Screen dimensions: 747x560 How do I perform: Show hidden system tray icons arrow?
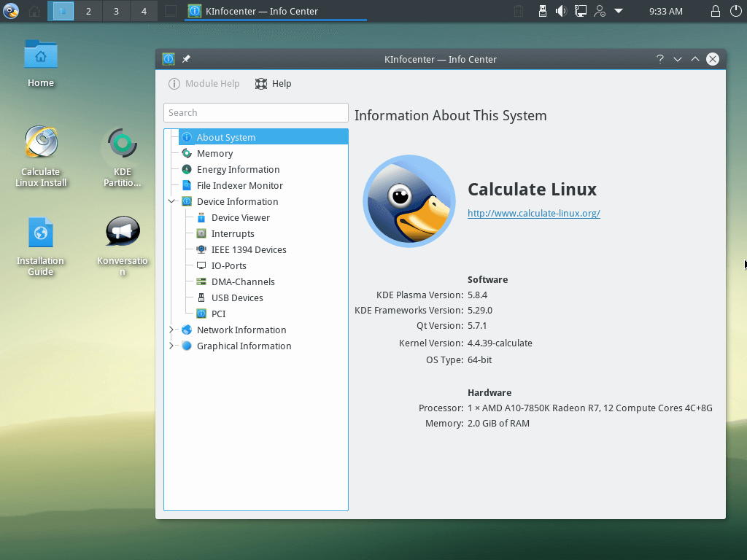(x=619, y=11)
